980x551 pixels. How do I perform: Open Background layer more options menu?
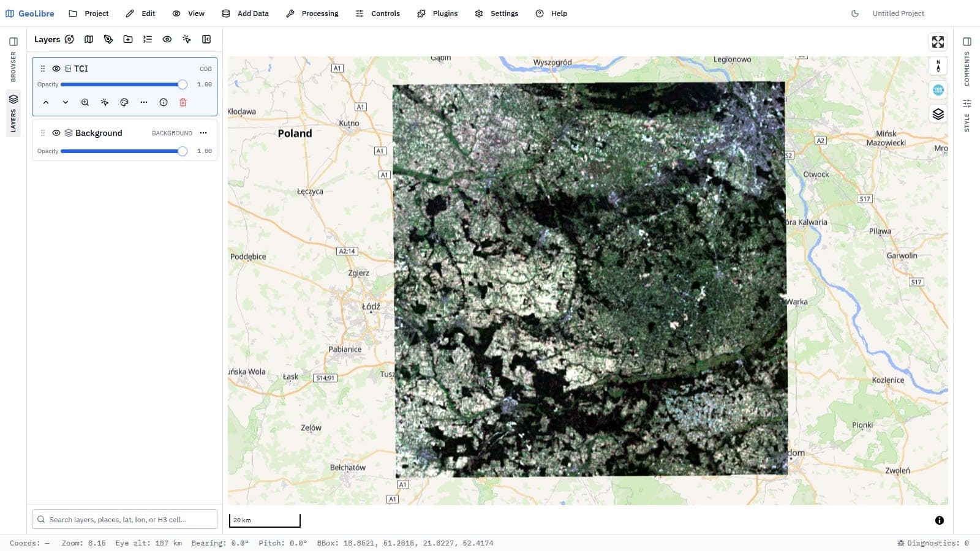(203, 133)
